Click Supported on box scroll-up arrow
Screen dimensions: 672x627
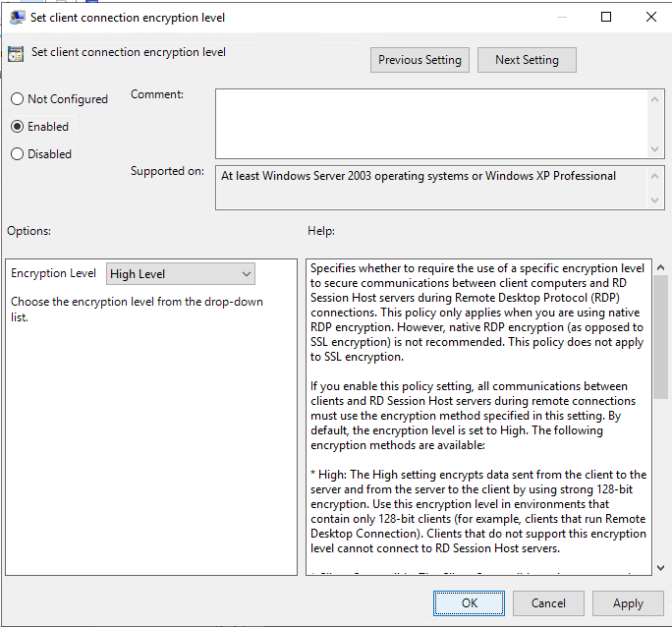pyautogui.click(x=654, y=176)
